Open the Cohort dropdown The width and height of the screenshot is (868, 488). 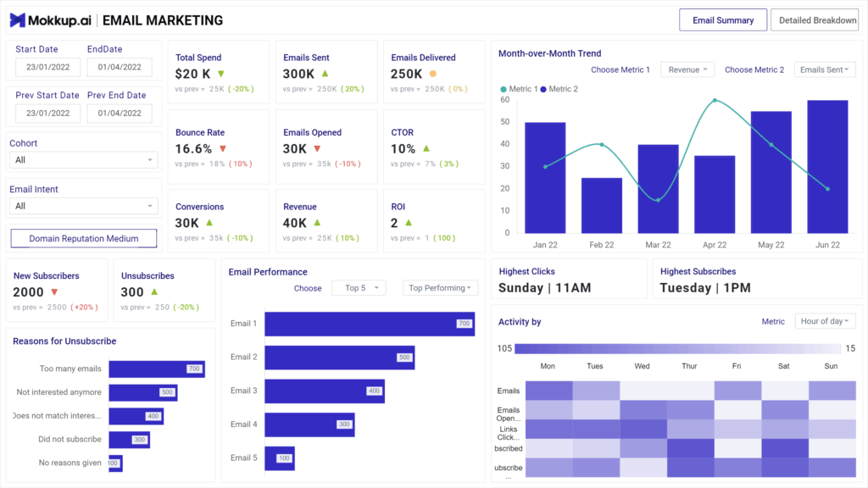(x=83, y=159)
